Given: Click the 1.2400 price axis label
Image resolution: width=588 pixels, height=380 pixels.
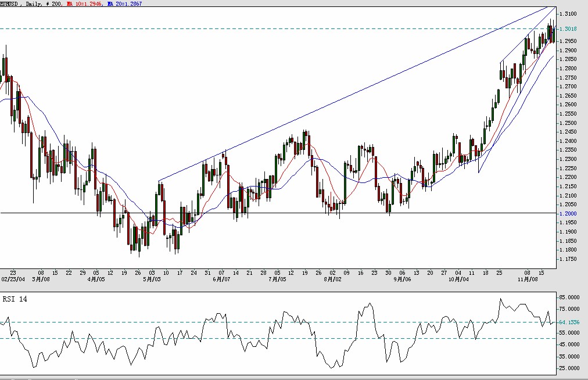Looking at the screenshot, I should point(568,141).
